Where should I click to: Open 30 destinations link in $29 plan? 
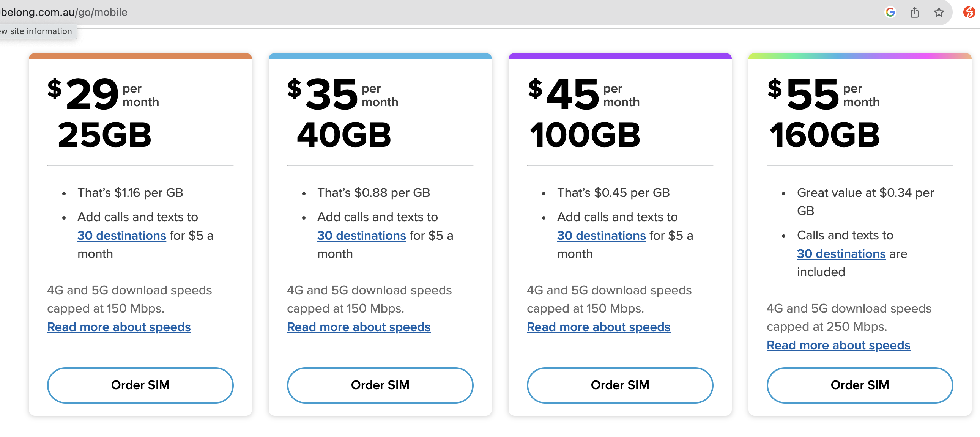(x=122, y=236)
